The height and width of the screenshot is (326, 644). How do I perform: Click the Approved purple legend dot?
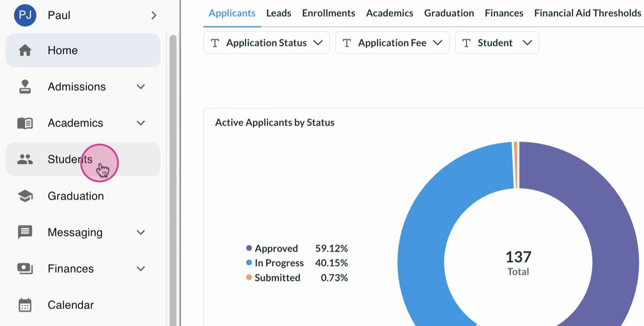coord(249,248)
